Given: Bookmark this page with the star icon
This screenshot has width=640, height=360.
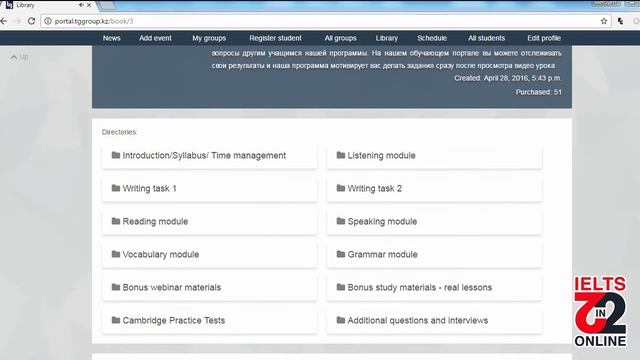Looking at the screenshot, I should tap(604, 21).
